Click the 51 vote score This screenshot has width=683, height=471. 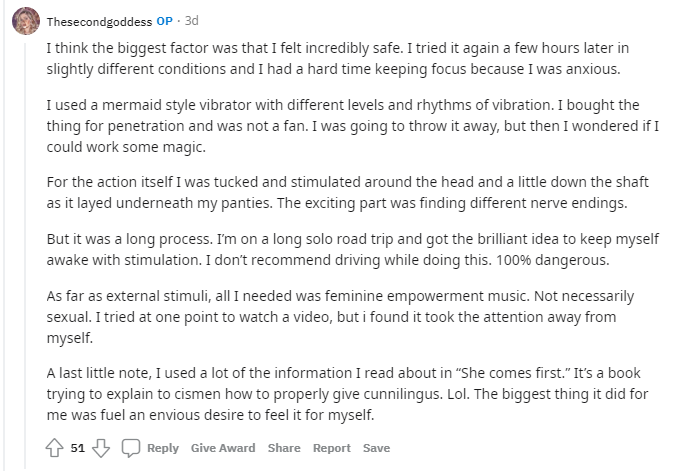click(x=78, y=448)
